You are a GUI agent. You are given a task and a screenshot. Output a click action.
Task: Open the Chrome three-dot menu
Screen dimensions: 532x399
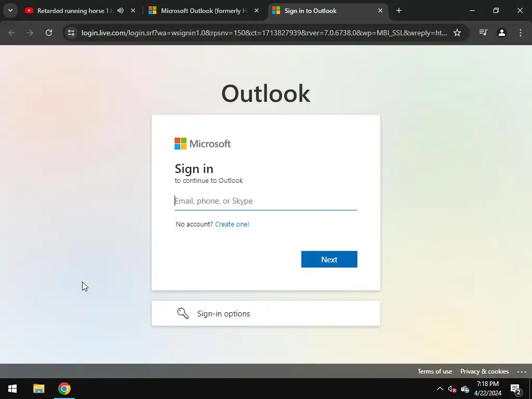[521, 33]
